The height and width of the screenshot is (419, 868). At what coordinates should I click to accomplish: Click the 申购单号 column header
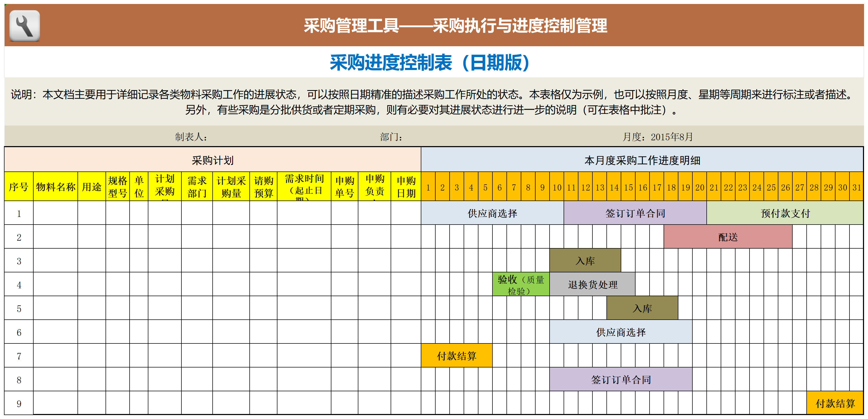[345, 187]
